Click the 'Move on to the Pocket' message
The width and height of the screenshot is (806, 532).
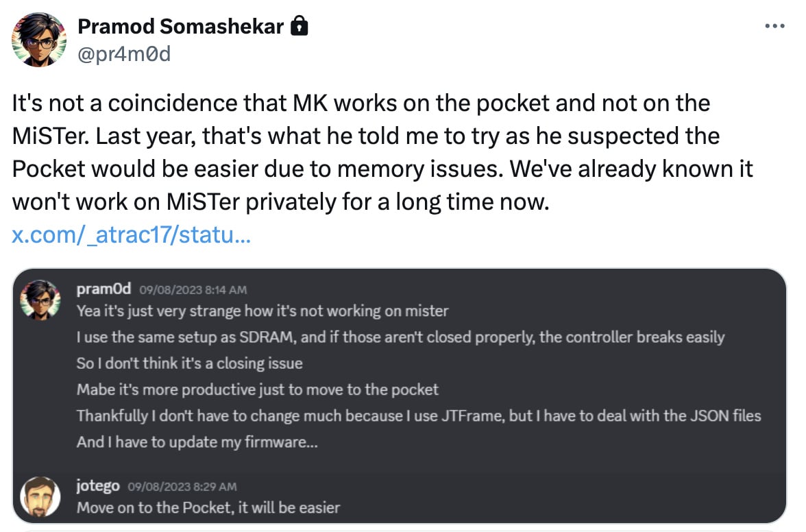pyautogui.click(x=208, y=508)
